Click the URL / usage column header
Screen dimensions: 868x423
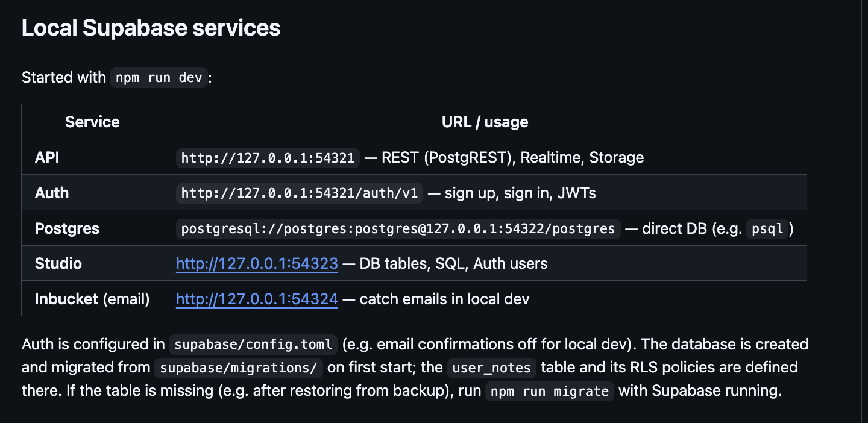485,122
